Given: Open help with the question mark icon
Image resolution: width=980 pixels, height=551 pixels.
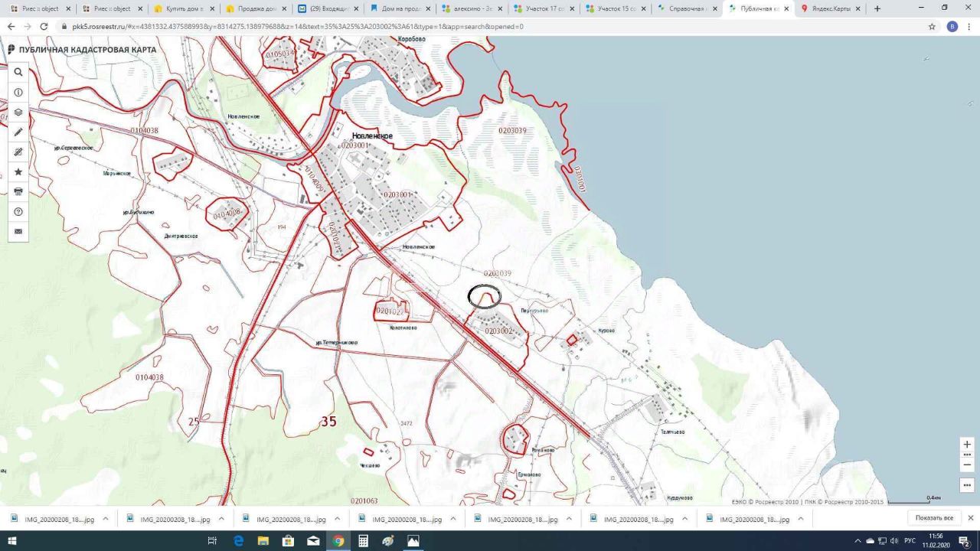Looking at the screenshot, I should pyautogui.click(x=18, y=211).
